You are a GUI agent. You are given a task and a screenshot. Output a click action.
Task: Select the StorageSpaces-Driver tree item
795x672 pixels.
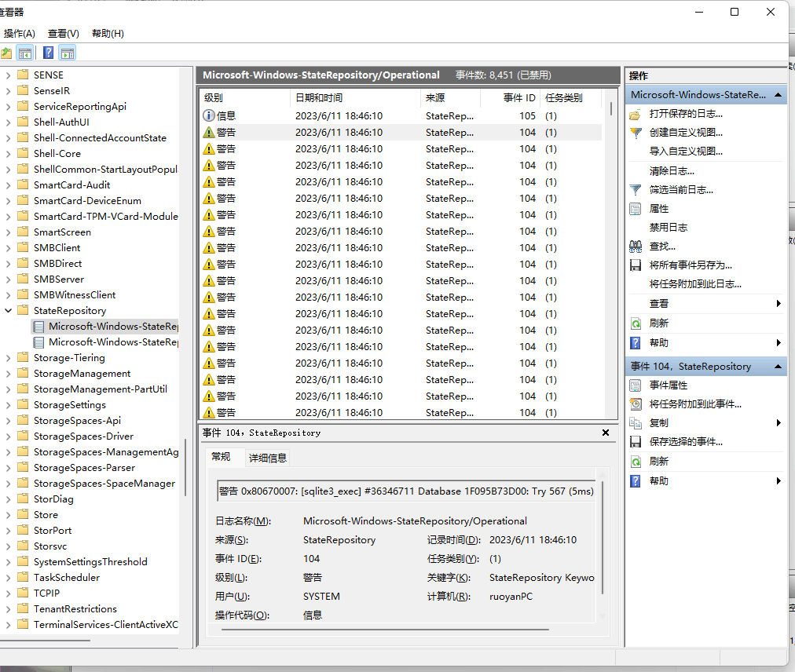coord(83,436)
